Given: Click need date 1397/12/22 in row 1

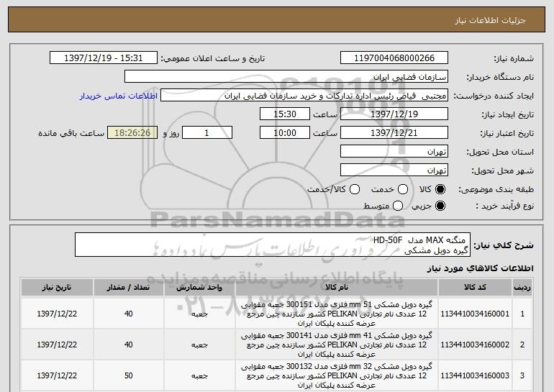Looking at the screenshot, I should [57, 314].
